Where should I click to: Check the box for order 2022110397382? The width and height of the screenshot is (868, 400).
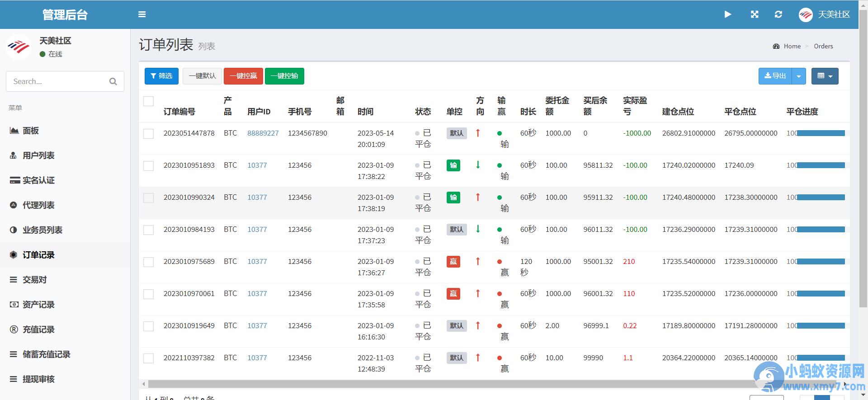pos(148,358)
